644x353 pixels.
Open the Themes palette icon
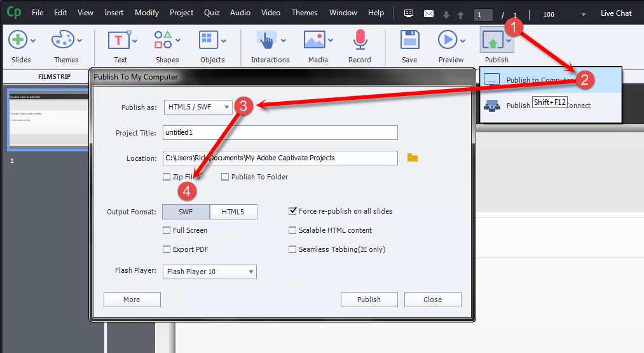coord(63,40)
